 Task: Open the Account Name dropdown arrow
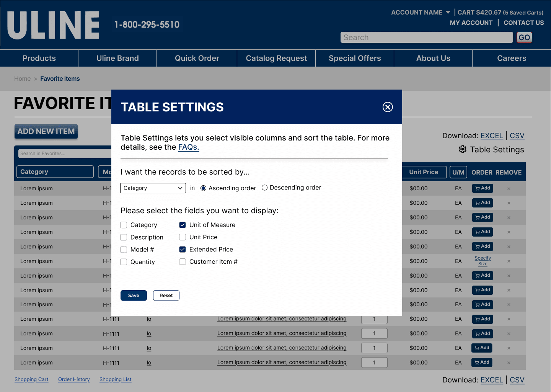tap(448, 12)
